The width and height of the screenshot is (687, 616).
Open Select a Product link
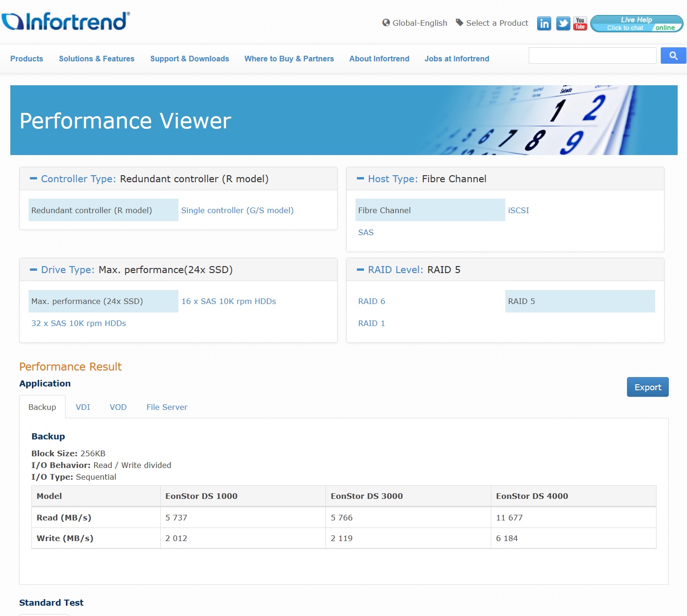[497, 23]
